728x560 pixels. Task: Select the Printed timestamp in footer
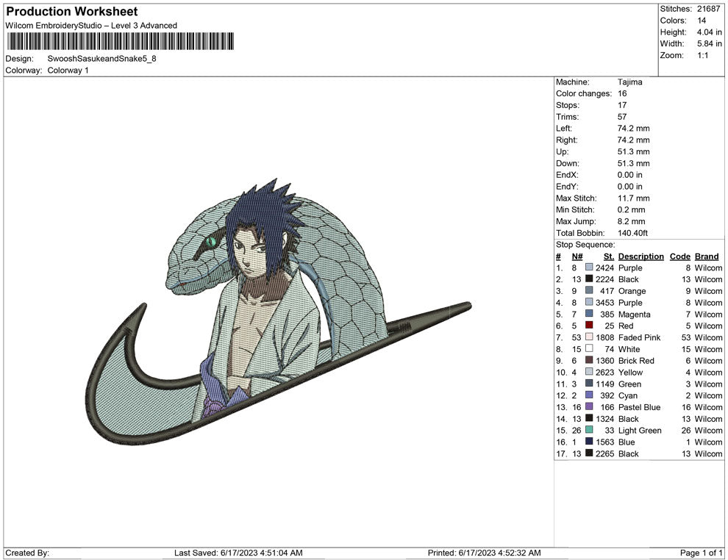(485, 553)
